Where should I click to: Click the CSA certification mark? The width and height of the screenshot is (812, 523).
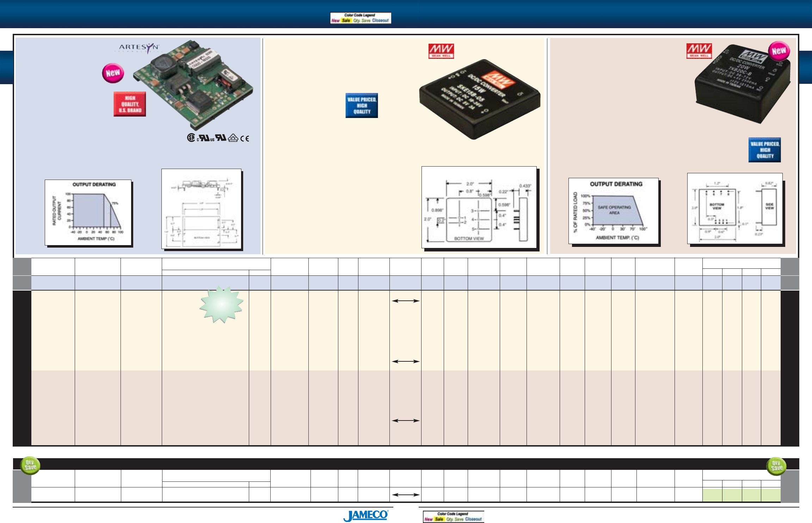click(191, 138)
